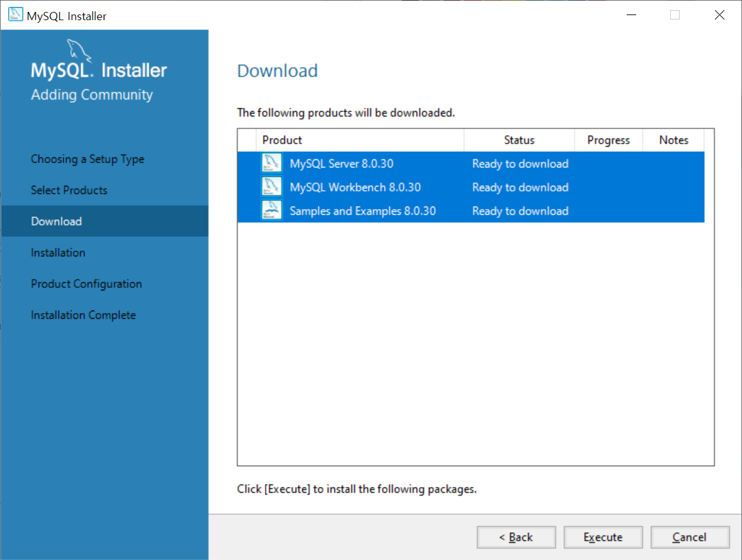Click Ready to download status for Workbench
This screenshot has width=742, height=560.
coord(520,188)
